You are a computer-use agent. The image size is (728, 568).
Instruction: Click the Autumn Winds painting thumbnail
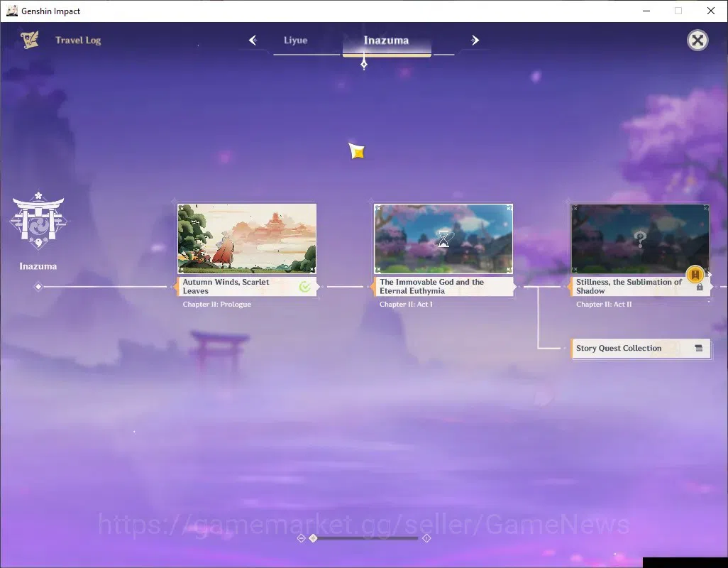(x=247, y=239)
